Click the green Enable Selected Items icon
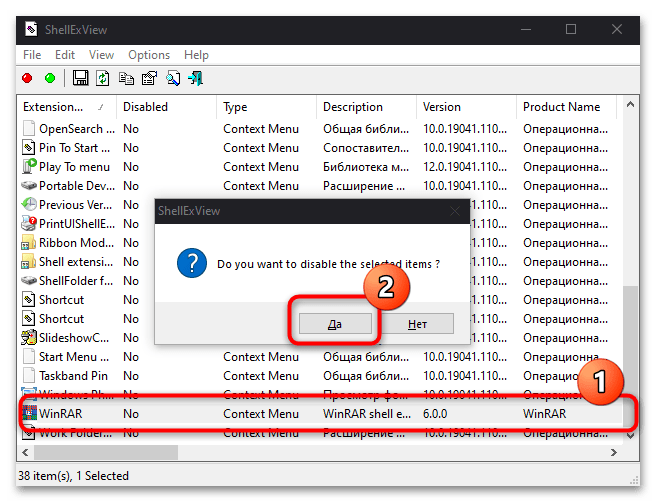 coord(50,78)
